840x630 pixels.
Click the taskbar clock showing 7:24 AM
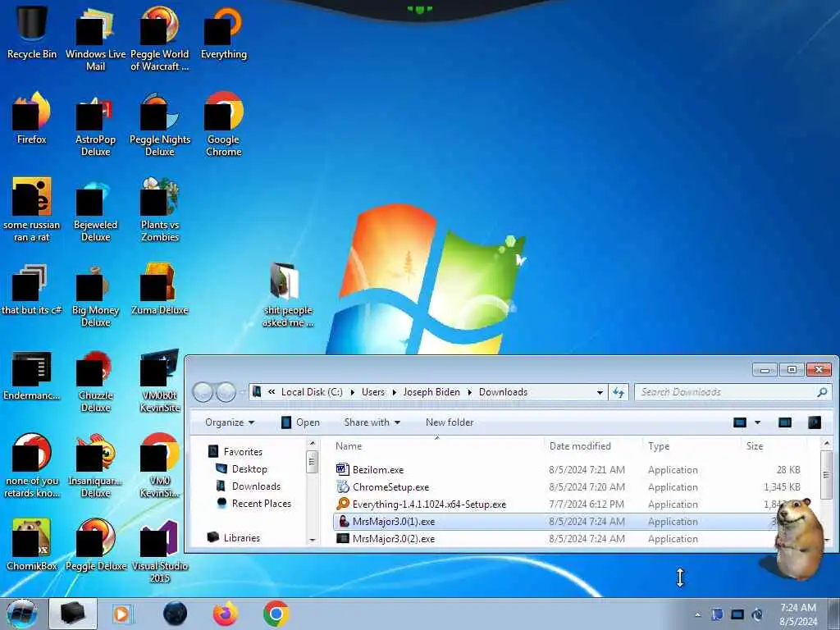click(798, 614)
